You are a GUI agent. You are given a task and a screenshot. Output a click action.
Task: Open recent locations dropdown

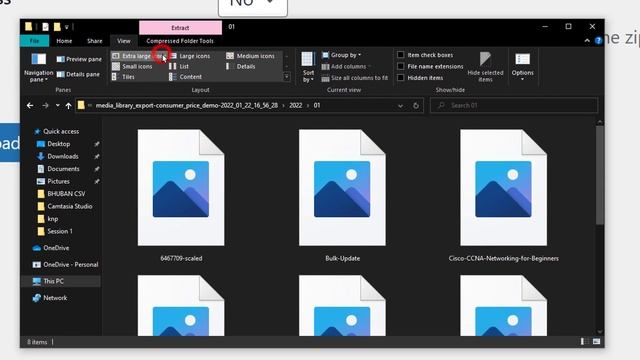(x=58, y=105)
